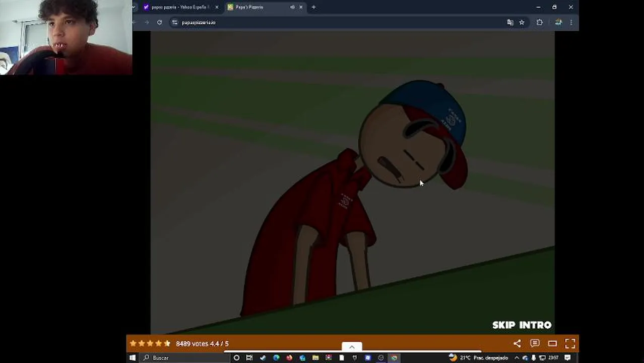Translate this page icon
644x363 pixels.
[x=510, y=22]
